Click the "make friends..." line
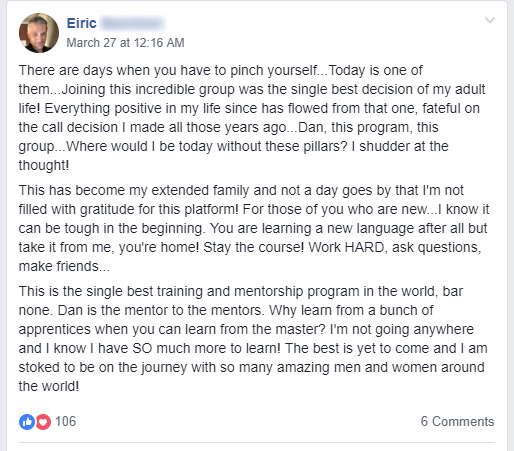 64,266
